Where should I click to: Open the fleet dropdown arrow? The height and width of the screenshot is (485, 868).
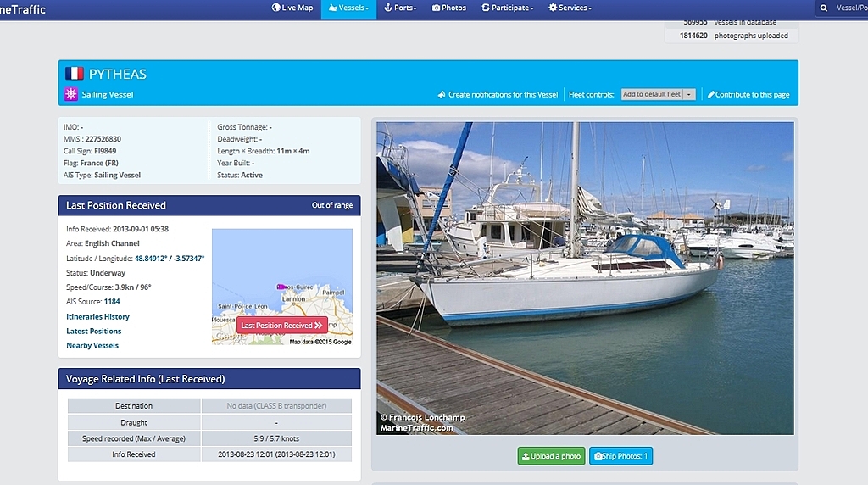coord(689,95)
